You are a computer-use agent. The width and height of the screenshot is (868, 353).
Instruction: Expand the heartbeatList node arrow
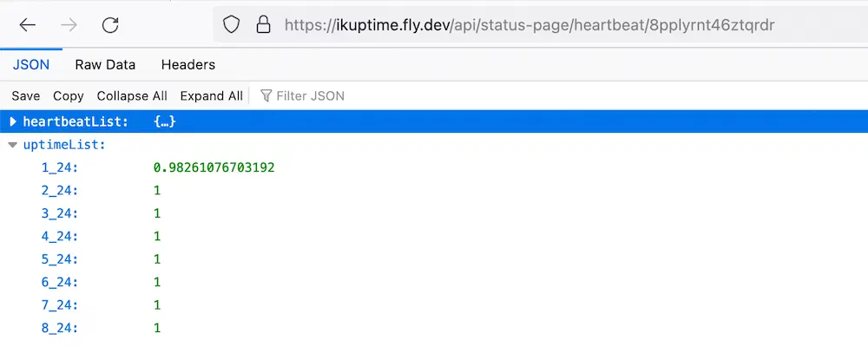(x=13, y=121)
